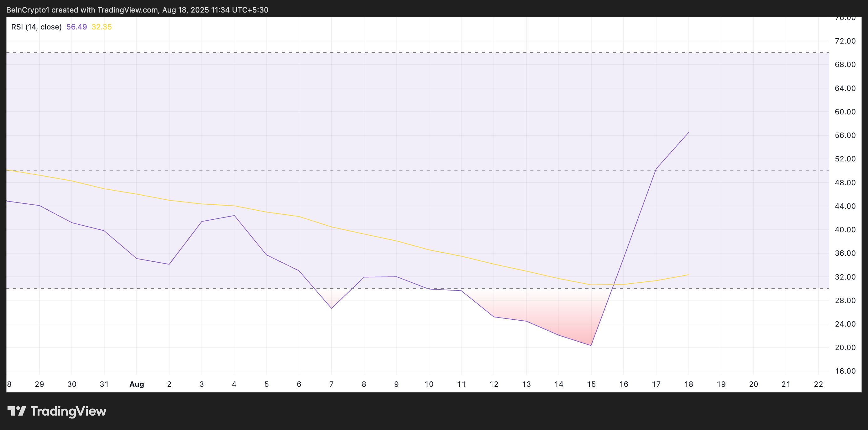Click the dashed overbought level line at 70
The image size is (868, 430).
(404, 53)
